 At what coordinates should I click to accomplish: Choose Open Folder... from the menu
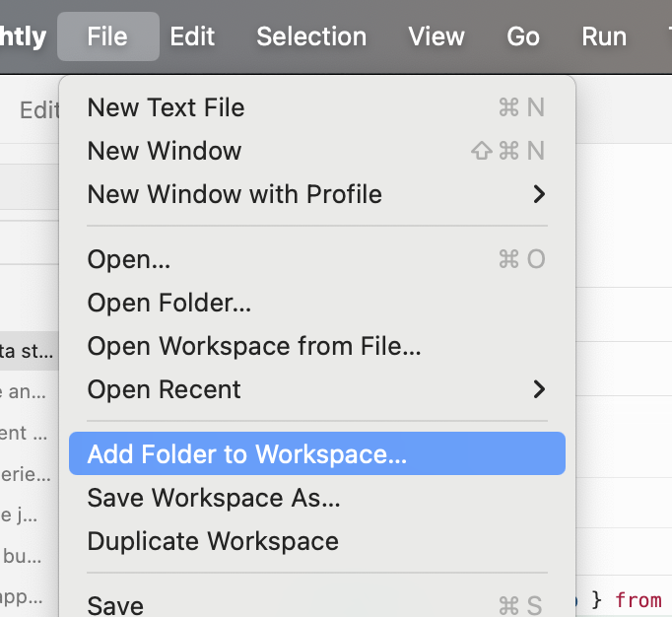168,303
